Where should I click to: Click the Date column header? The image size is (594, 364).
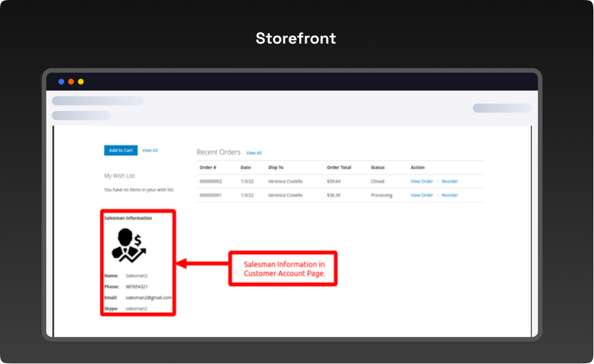246,168
